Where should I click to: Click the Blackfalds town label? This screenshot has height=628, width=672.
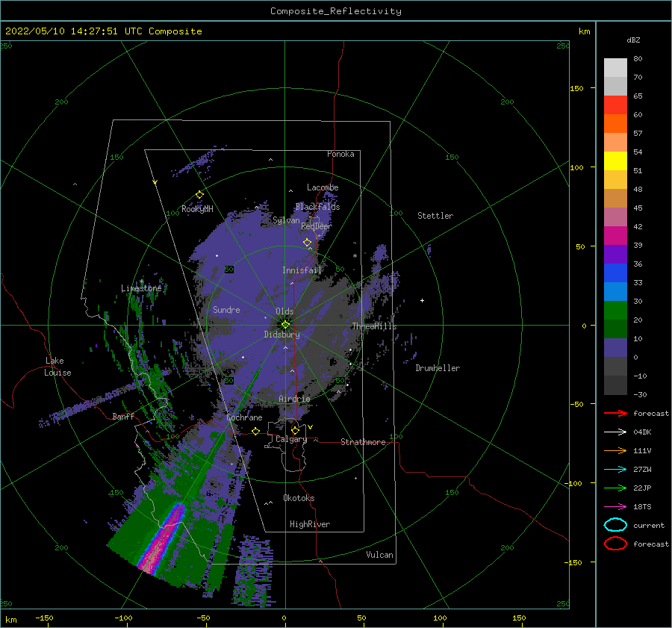pyautogui.click(x=317, y=207)
